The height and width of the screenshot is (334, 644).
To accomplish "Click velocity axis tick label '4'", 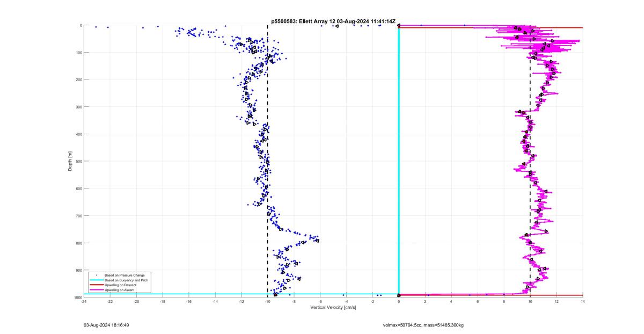I will coord(451,302).
